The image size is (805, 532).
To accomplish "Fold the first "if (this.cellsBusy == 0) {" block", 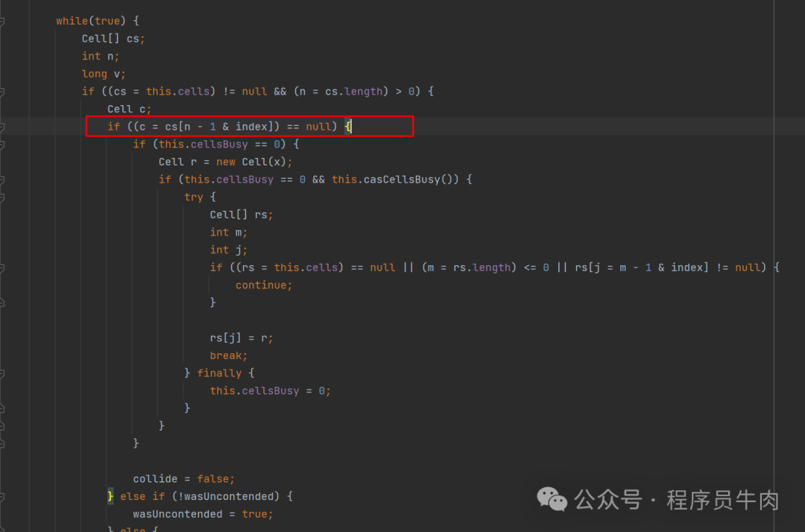I will (x=2, y=145).
